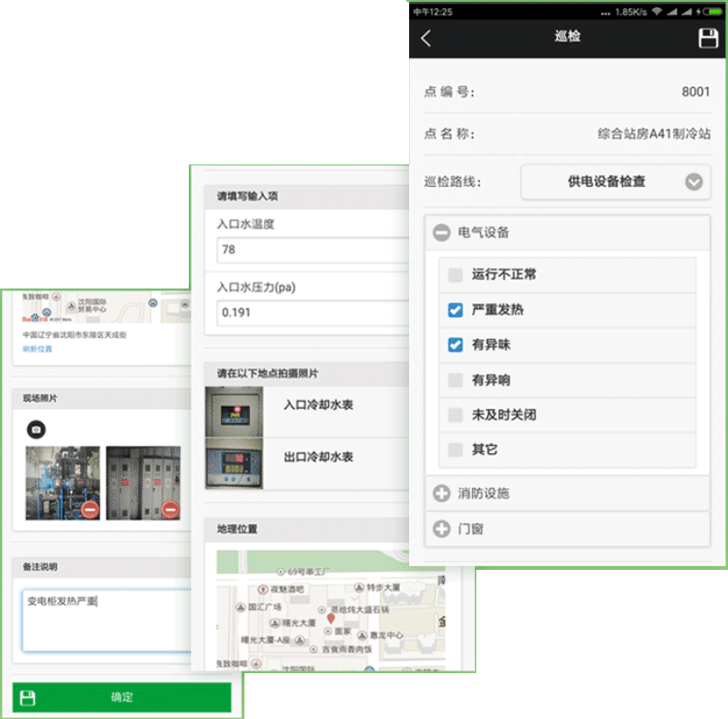The height and width of the screenshot is (719, 728).
Task: Check the 运行不正常 checkbox
Action: pyautogui.click(x=456, y=275)
